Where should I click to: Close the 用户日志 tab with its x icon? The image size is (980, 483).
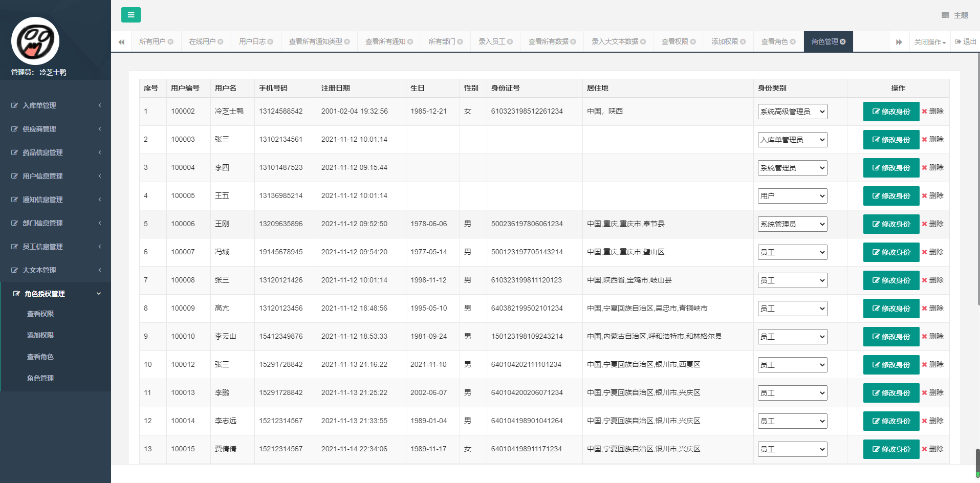click(270, 41)
